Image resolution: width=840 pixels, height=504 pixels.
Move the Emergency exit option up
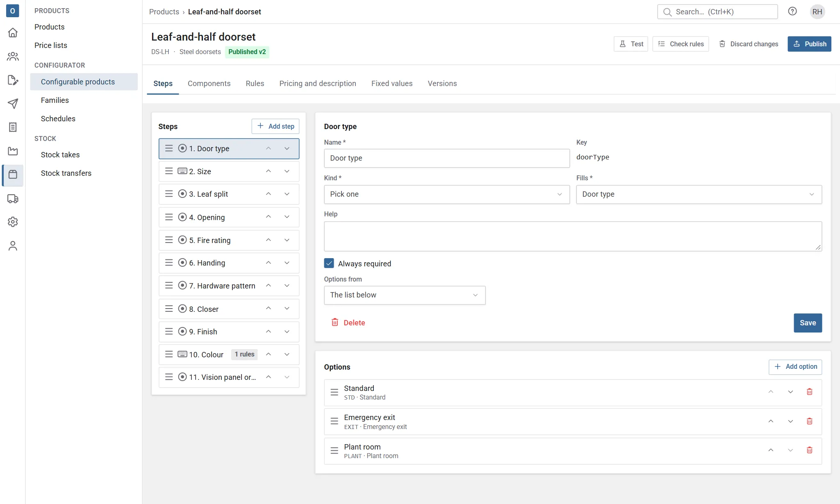pyautogui.click(x=771, y=421)
